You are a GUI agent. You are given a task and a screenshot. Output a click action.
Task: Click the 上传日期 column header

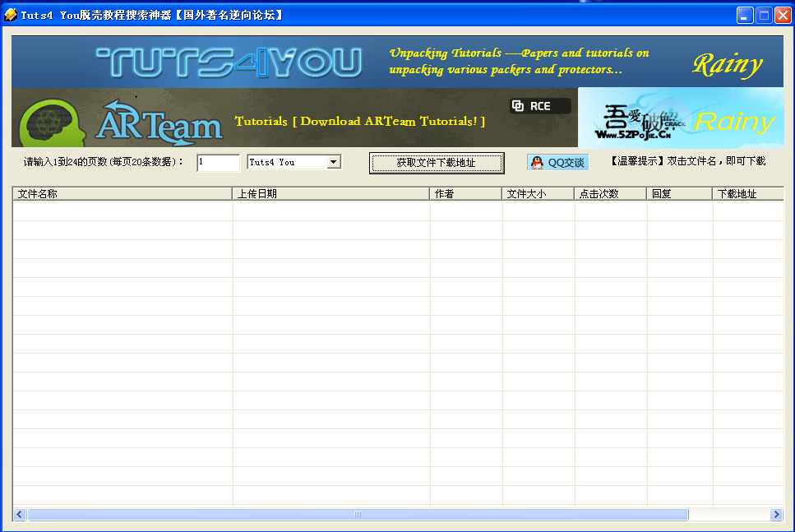click(329, 193)
